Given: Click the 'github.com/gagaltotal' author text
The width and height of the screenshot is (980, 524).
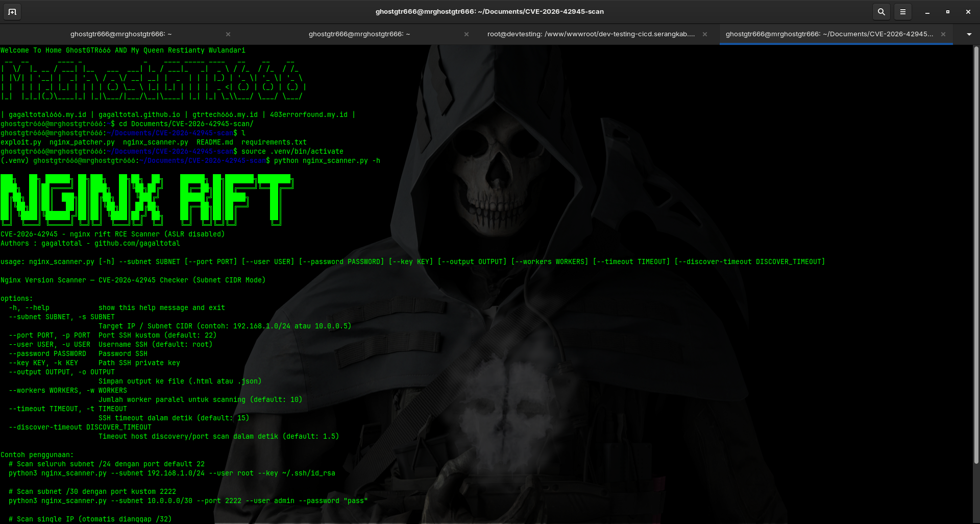Looking at the screenshot, I should tap(137, 244).
